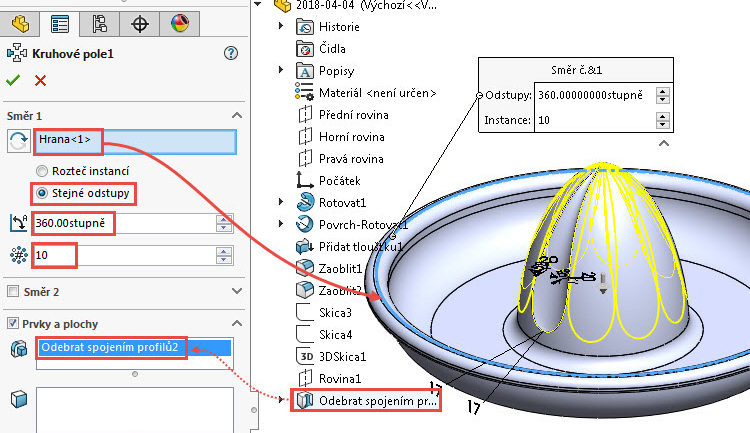Screen dimensions: 750x433
Task: Click the instance count field showing 10
Action: 124,255
